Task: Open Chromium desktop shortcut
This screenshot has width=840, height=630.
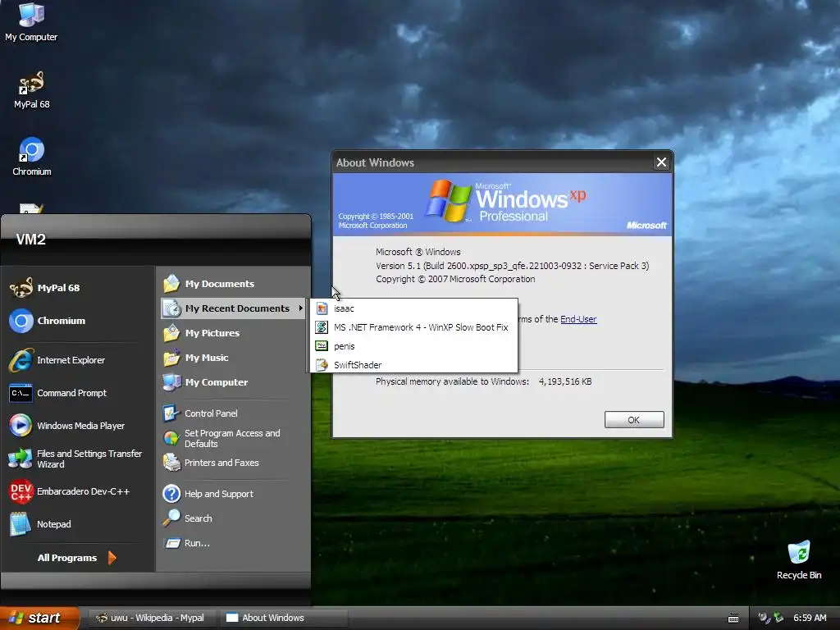Action: coord(32,157)
